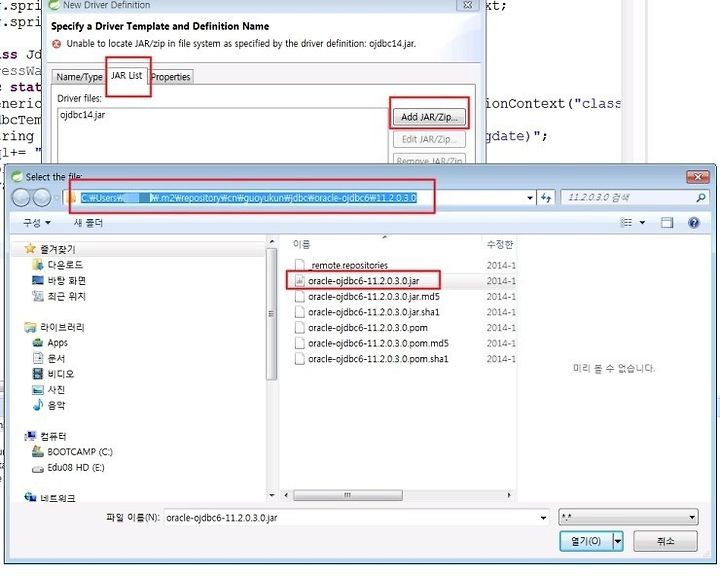720x576 pixels.
Task: Click the Back navigation arrow in file dialog
Action: click(x=21, y=198)
